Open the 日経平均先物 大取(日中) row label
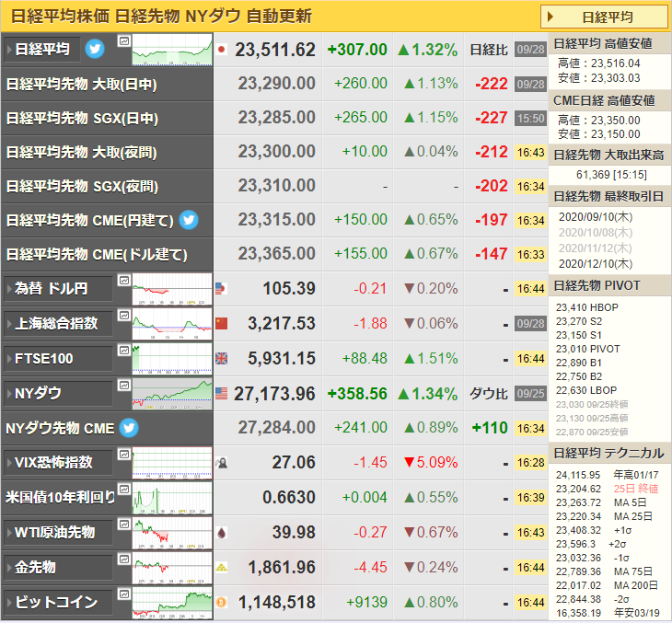Image resolution: width=672 pixels, height=623 pixels. pyautogui.click(x=81, y=84)
